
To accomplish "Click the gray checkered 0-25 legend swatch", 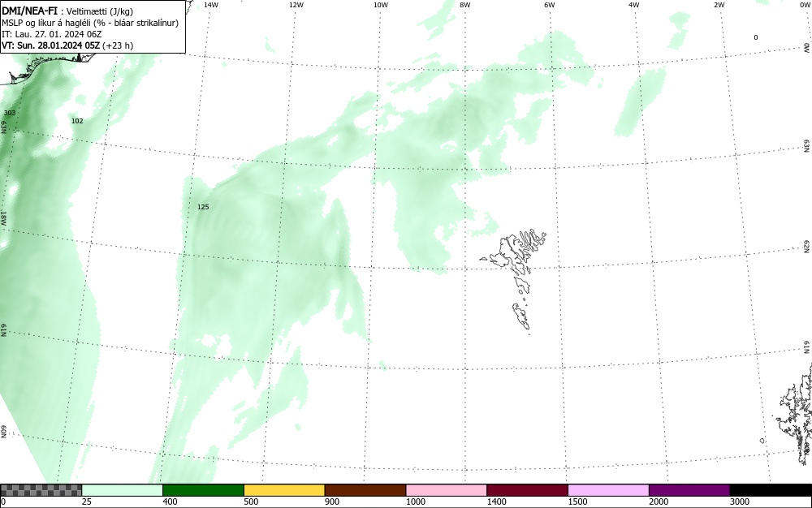I will (41, 490).
